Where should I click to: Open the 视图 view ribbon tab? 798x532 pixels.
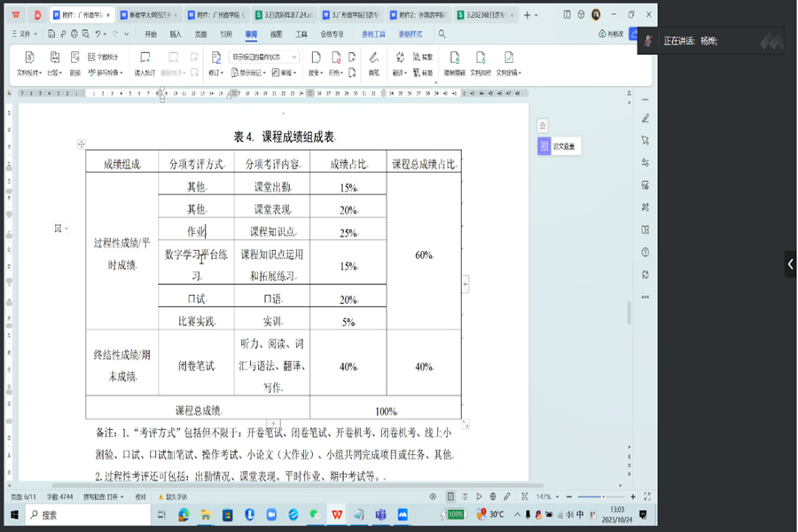tap(276, 34)
